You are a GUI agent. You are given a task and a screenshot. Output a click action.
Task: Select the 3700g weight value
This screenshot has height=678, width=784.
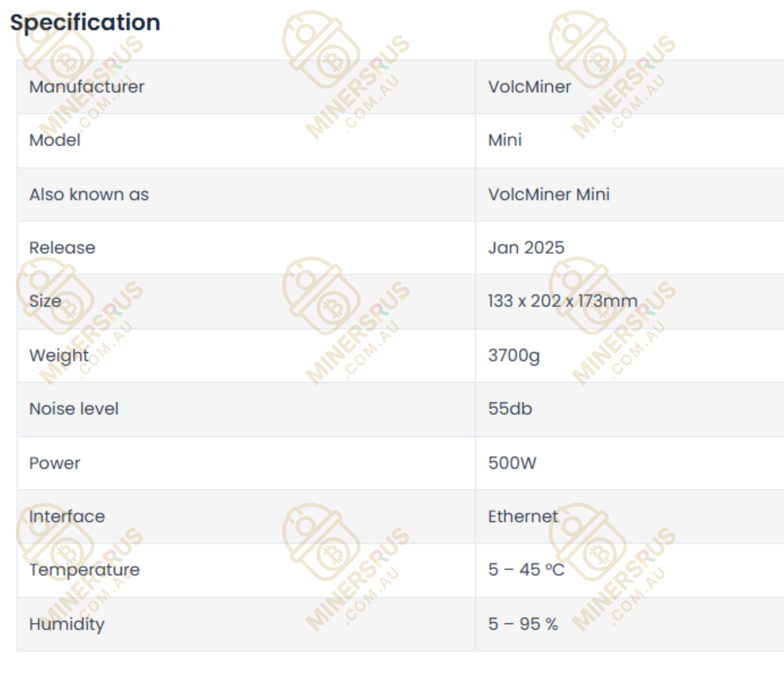[514, 356]
